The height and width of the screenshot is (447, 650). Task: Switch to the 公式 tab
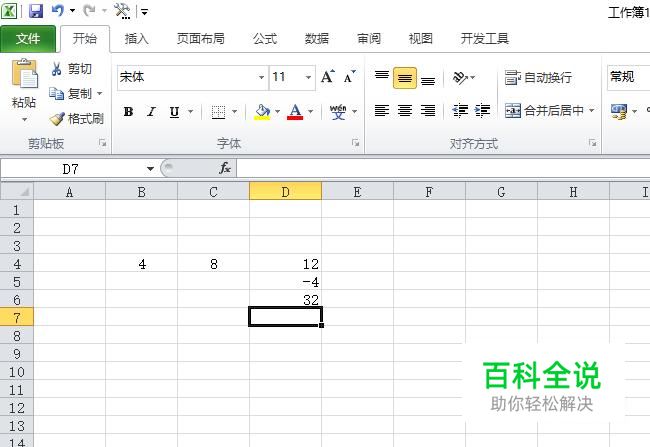click(265, 39)
